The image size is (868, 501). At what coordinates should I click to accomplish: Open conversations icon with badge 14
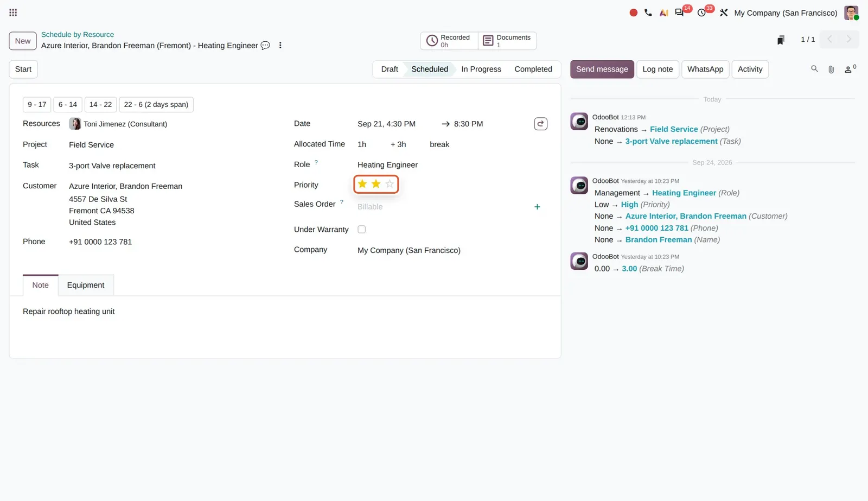(x=679, y=12)
